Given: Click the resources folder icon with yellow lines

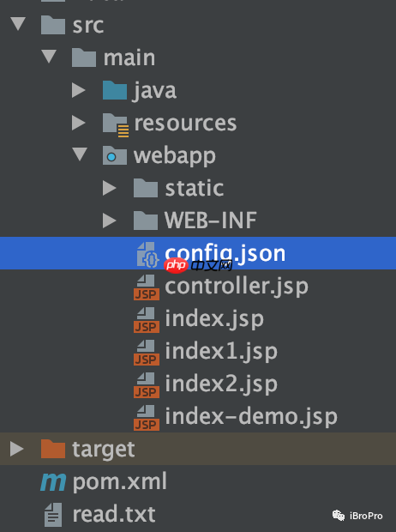Looking at the screenshot, I should [115, 125].
